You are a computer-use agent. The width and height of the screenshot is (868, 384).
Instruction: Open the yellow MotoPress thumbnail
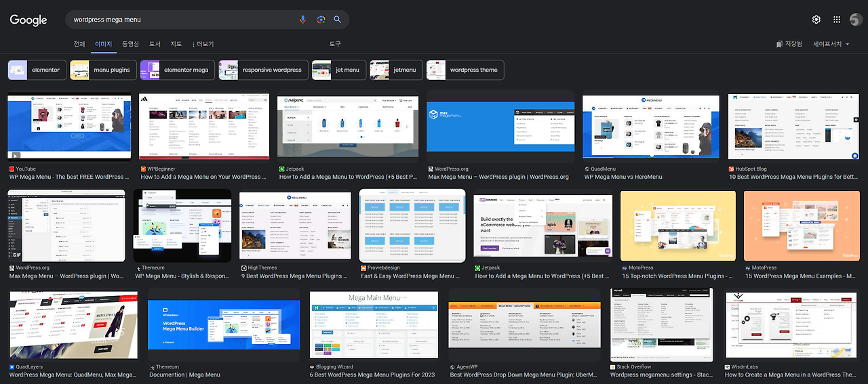pos(678,226)
